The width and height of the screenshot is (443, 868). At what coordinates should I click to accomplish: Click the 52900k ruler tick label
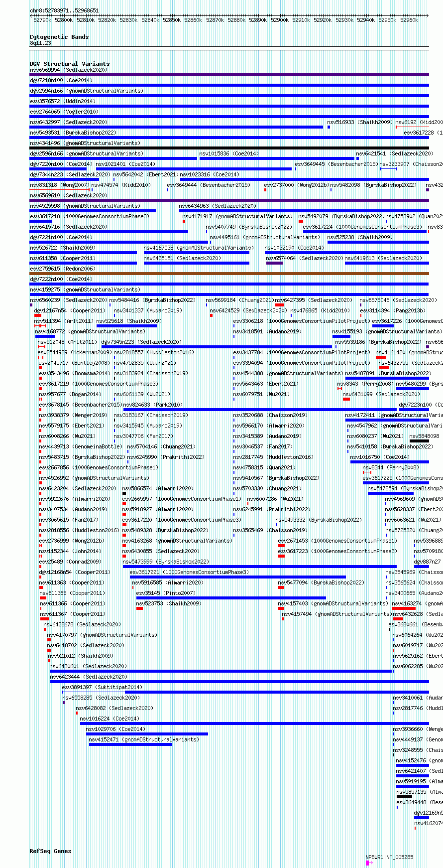[x=280, y=20]
